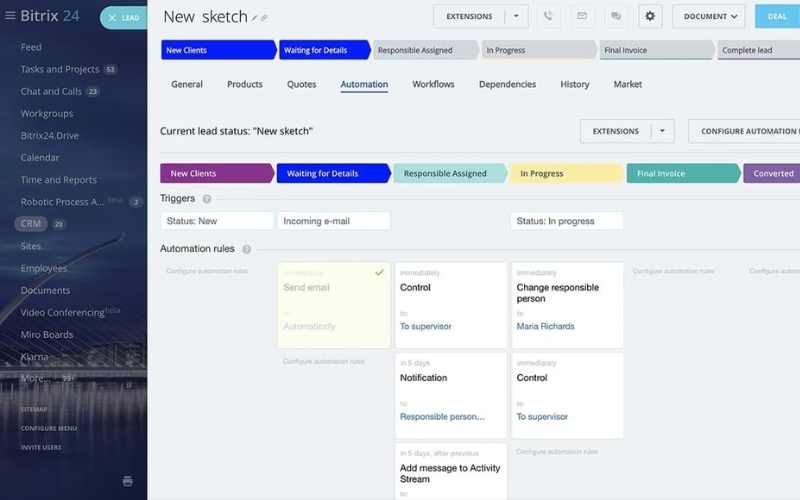
Task: Select the purple New Clients status stage
Action: coord(215,173)
